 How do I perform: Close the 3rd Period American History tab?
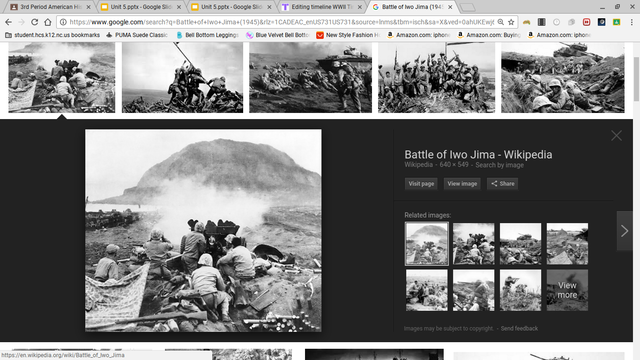[88, 7]
